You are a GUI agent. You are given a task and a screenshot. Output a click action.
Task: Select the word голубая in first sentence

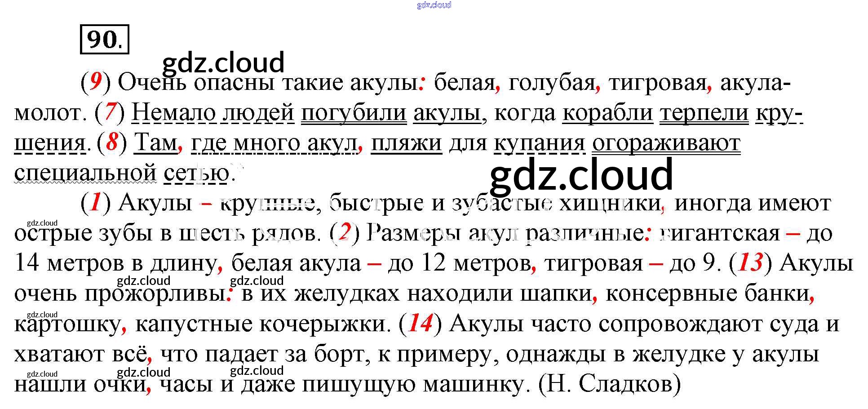[x=552, y=83]
